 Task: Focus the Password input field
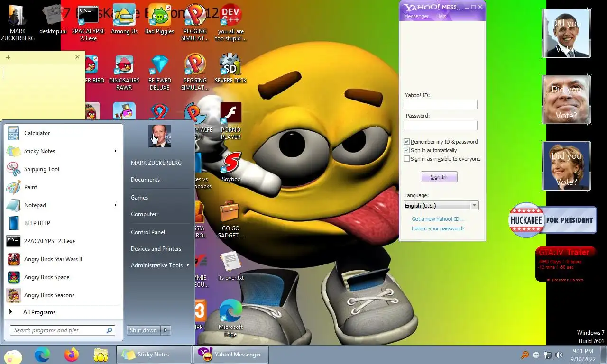point(441,126)
